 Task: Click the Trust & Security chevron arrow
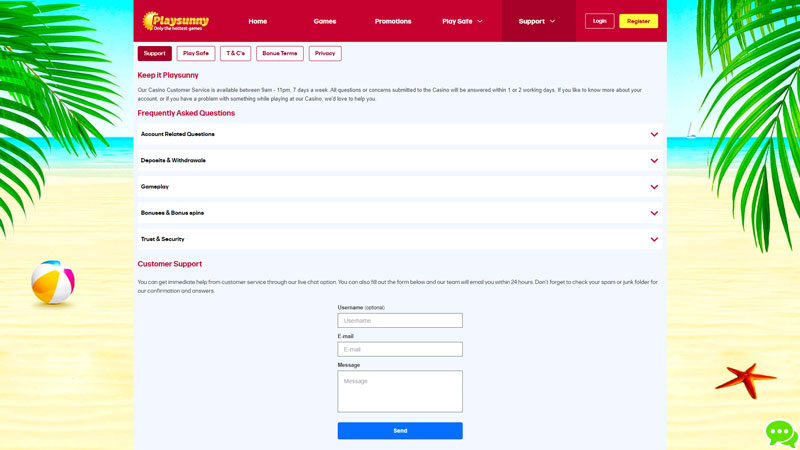click(x=654, y=240)
